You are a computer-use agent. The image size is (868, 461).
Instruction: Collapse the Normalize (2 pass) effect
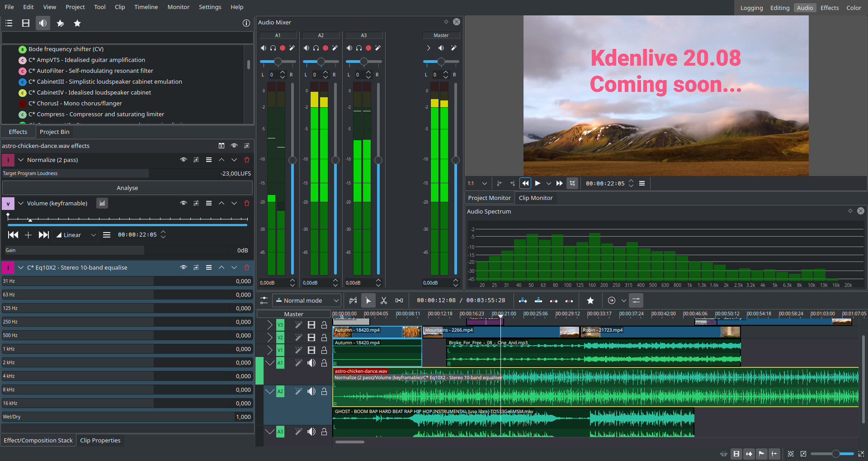[x=21, y=160]
